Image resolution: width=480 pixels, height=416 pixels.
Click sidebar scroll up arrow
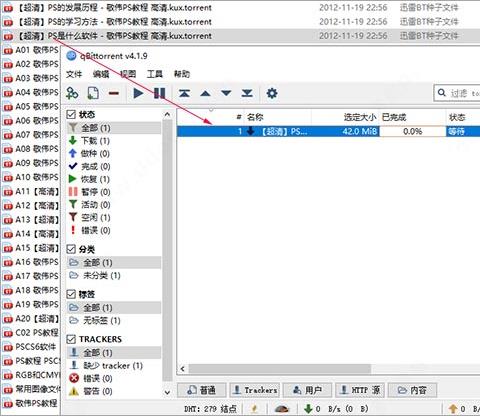167,114
